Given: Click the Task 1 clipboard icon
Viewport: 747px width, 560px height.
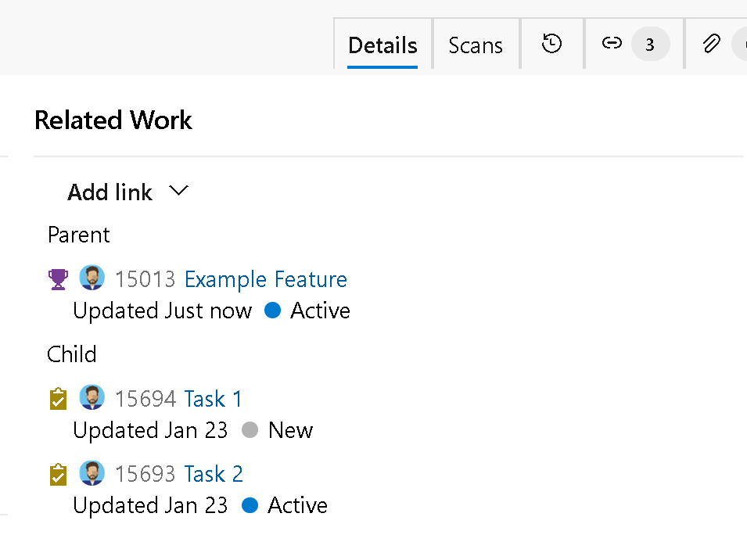Looking at the screenshot, I should (58, 399).
